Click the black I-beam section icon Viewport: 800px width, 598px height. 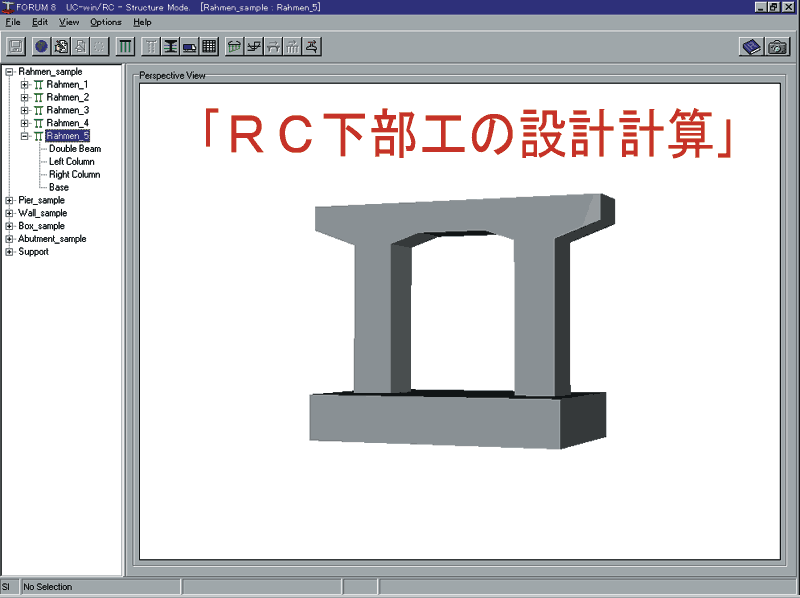point(170,46)
